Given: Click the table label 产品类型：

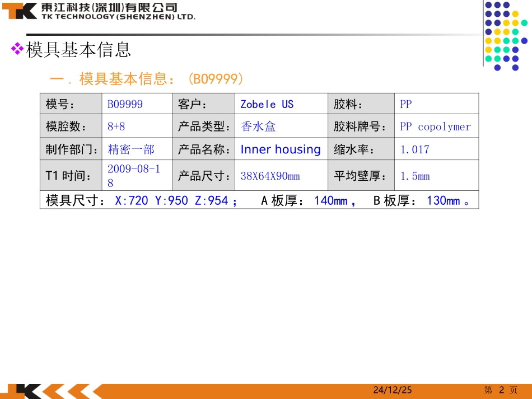Looking at the screenshot, I should click(x=204, y=126).
